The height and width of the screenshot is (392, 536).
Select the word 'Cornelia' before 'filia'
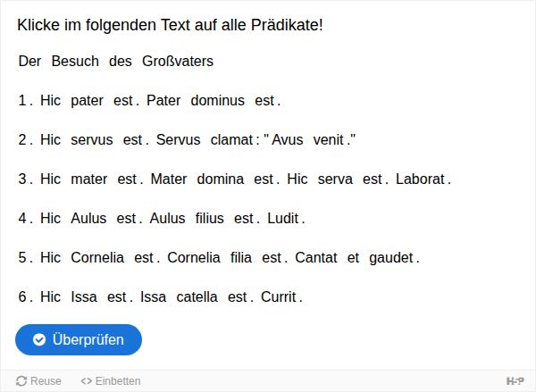(194, 258)
